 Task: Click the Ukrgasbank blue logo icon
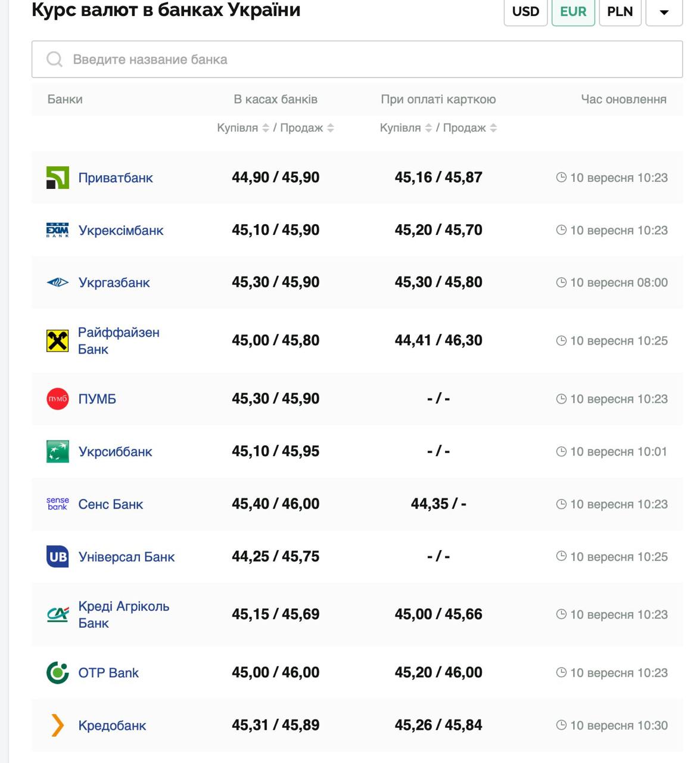point(58,283)
